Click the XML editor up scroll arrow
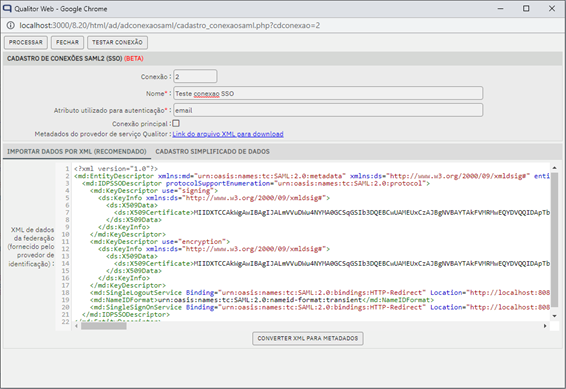Screen dimensions: 566x389 554,168
